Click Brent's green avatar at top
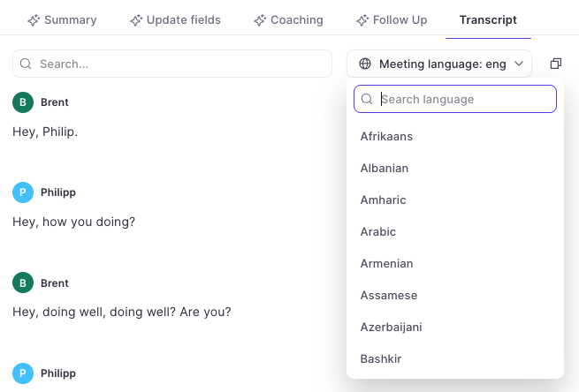The image size is (579, 392). pyautogui.click(x=23, y=102)
